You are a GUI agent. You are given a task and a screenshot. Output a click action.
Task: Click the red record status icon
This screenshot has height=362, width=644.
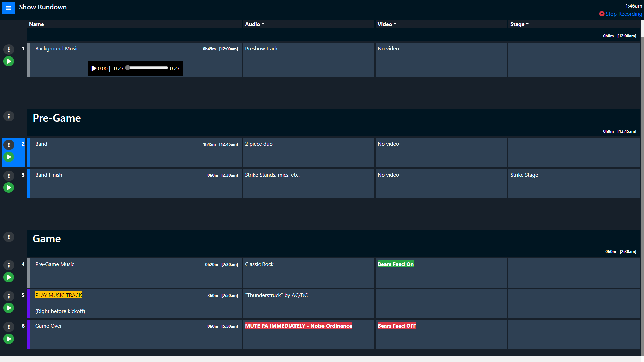tap(602, 14)
